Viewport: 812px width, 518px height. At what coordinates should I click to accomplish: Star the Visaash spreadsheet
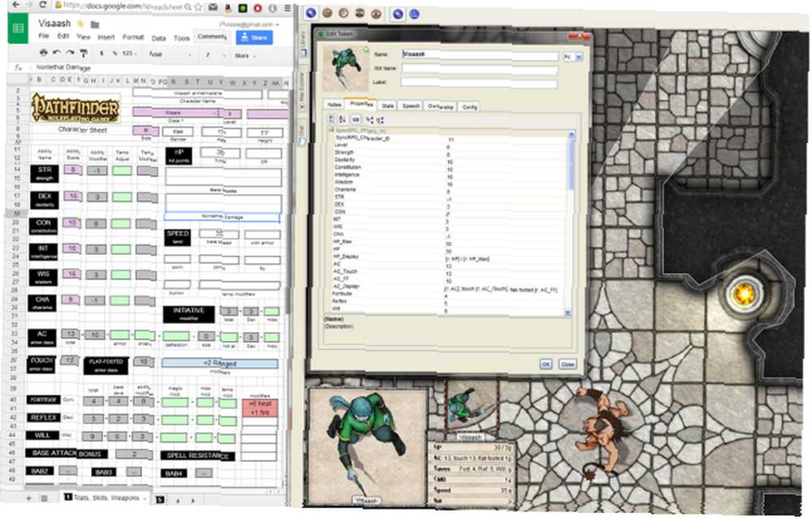pos(80,24)
